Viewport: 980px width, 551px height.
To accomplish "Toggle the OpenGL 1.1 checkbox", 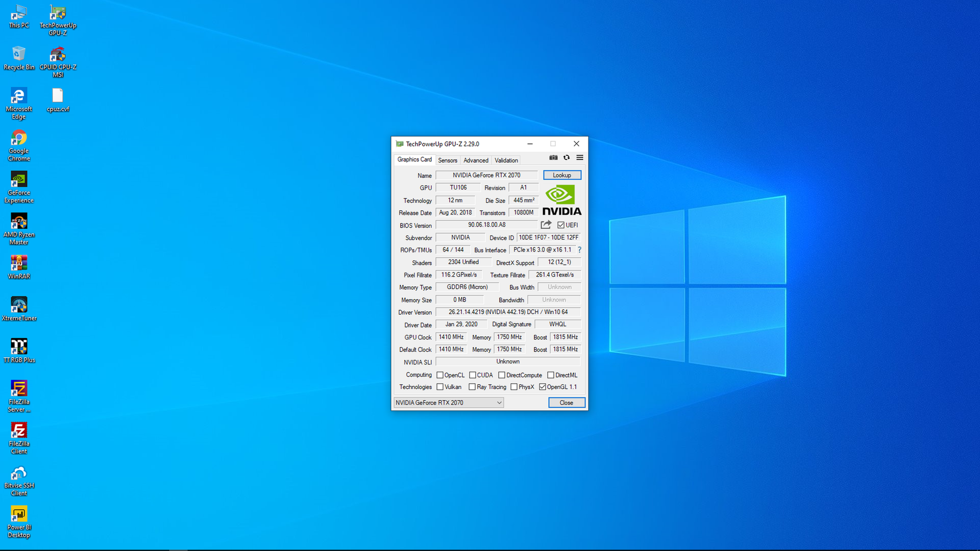I will (x=542, y=387).
